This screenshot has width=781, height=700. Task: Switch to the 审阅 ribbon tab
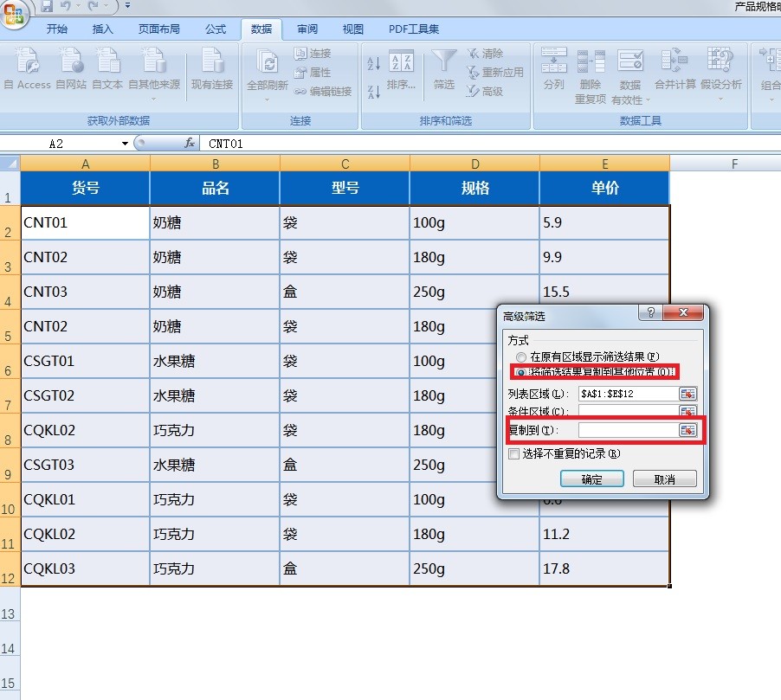point(307,29)
